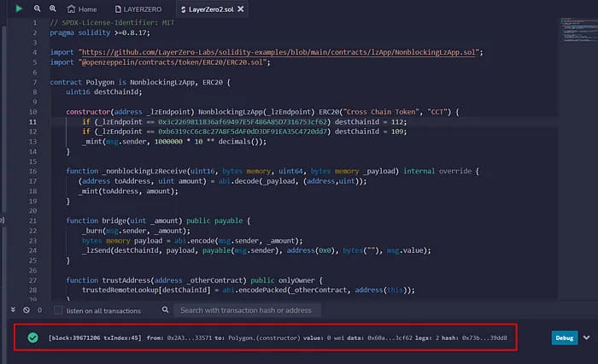Screen dimensions: 598x364
Task: Expand the transaction details chevron
Action: 586,338
